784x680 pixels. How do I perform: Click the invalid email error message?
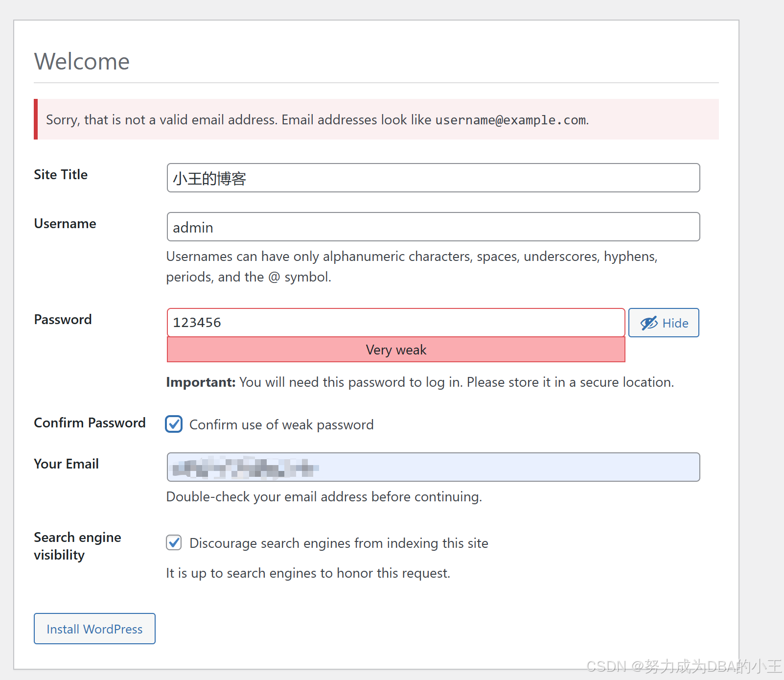(376, 119)
